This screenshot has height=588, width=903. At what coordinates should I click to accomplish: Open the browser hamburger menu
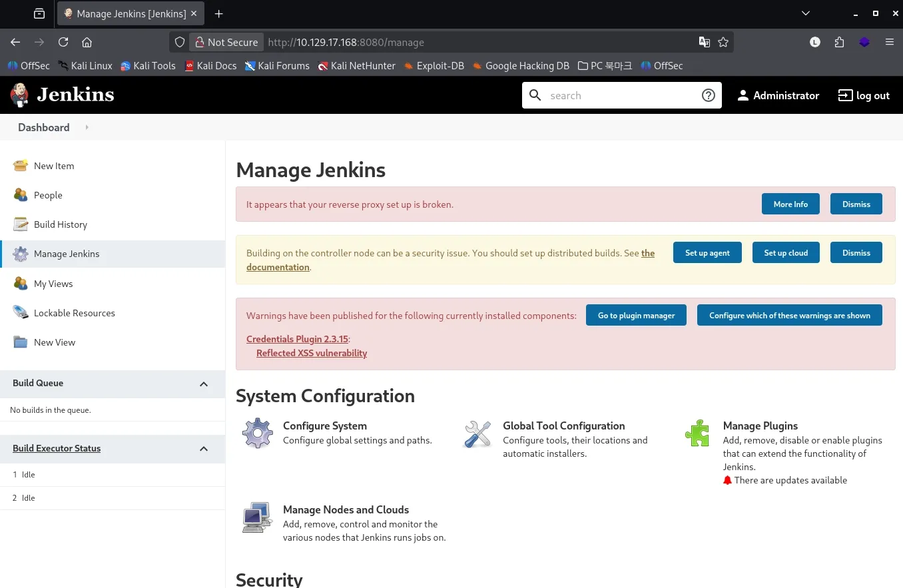pos(890,42)
